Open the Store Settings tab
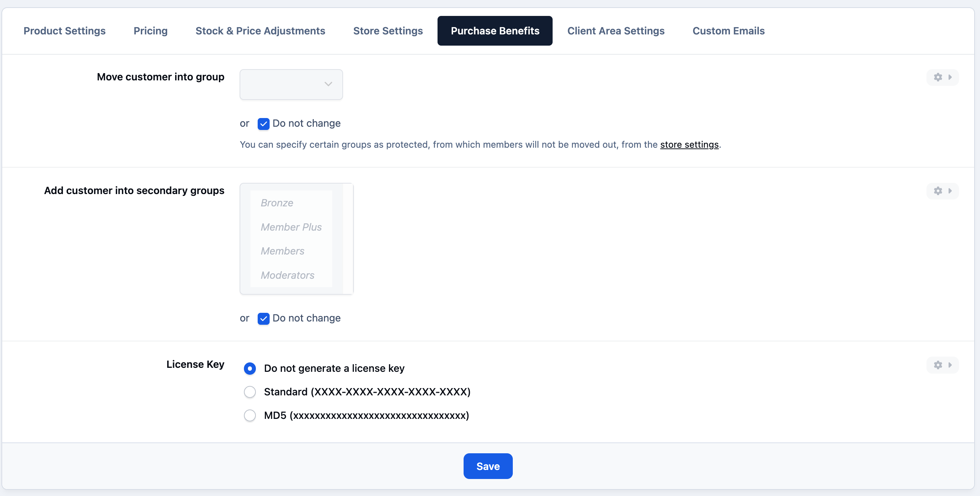 coord(388,31)
